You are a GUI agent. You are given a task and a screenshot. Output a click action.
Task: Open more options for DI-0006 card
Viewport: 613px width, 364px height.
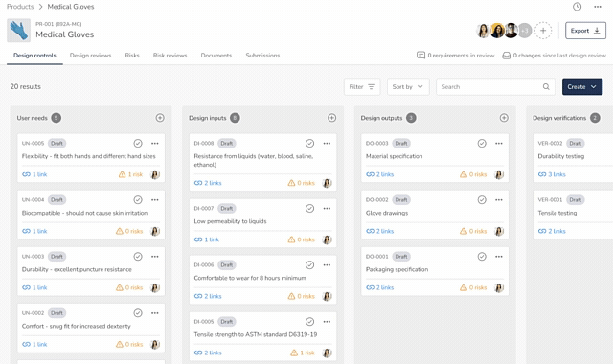pos(327,265)
